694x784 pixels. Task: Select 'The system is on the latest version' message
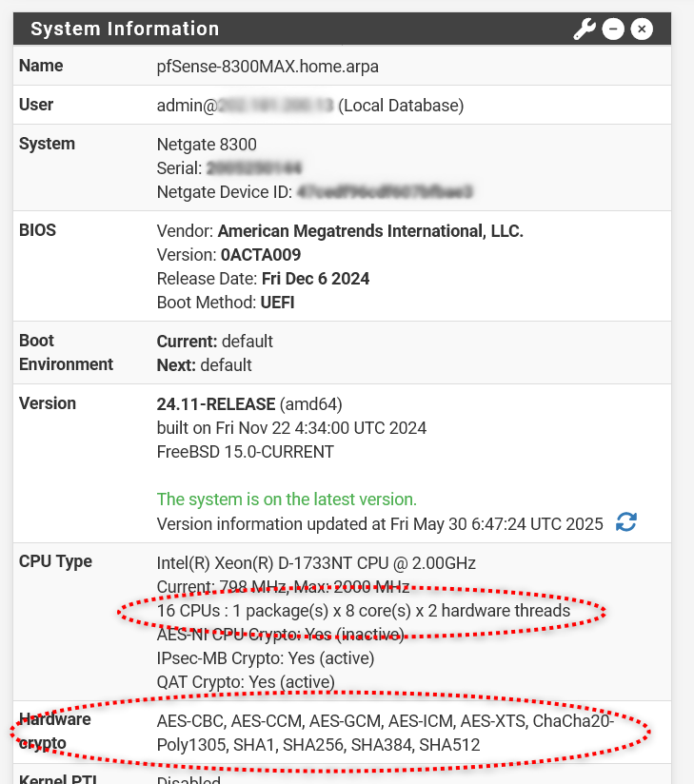click(x=287, y=499)
